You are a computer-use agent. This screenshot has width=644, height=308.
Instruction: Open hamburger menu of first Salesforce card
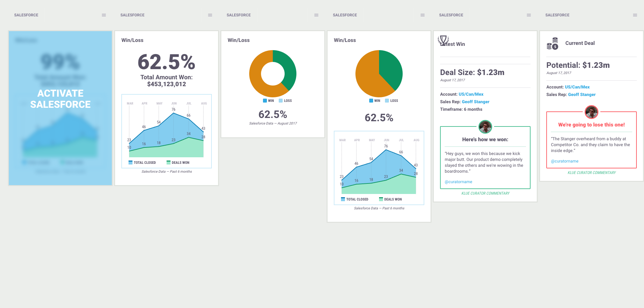pyautogui.click(x=104, y=15)
